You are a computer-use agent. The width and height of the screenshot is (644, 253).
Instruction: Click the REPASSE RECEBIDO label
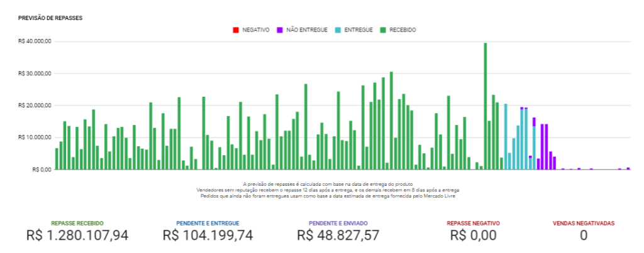pos(77,223)
